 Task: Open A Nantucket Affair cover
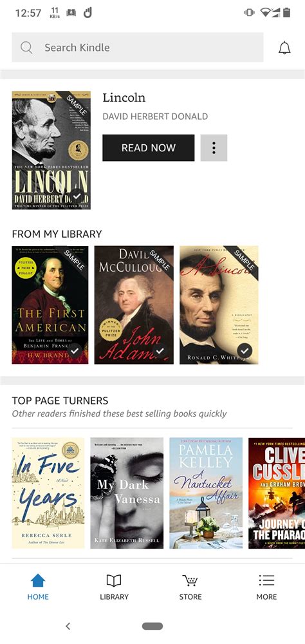[206, 493]
